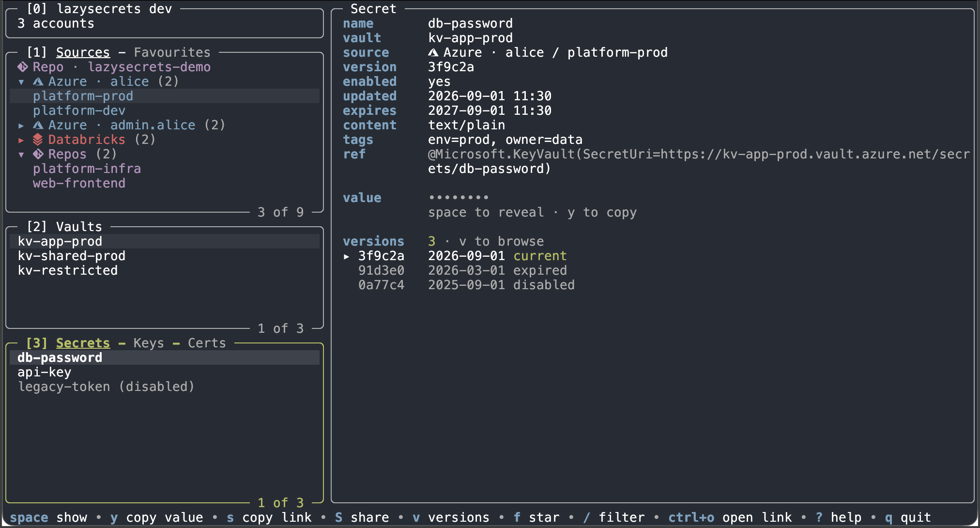980x528 pixels.
Task: Click the Databricks stack icon
Action: tap(38, 140)
